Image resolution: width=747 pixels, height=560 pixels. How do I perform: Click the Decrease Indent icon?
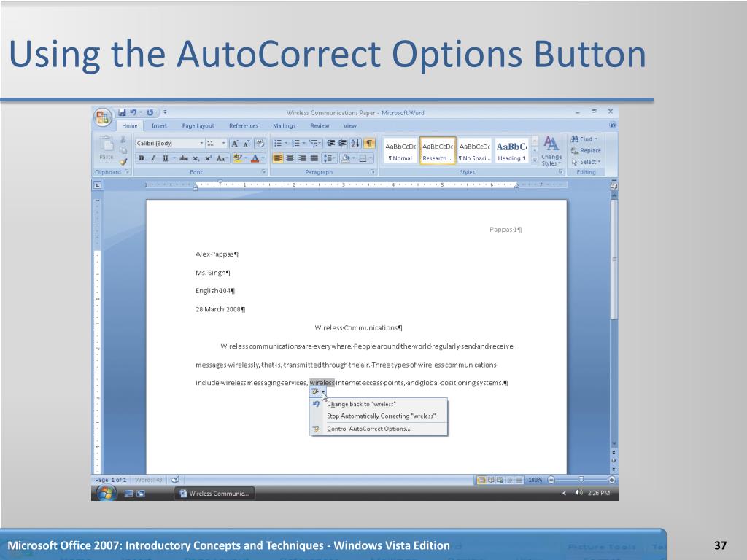coord(330,144)
